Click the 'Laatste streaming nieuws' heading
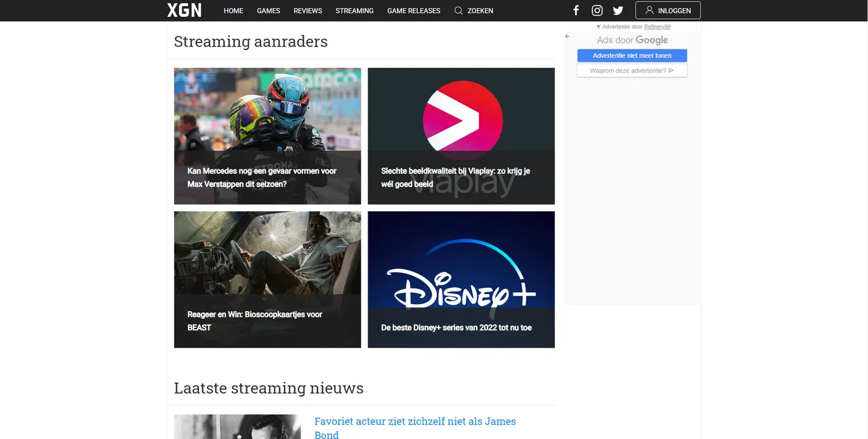 pos(269,388)
